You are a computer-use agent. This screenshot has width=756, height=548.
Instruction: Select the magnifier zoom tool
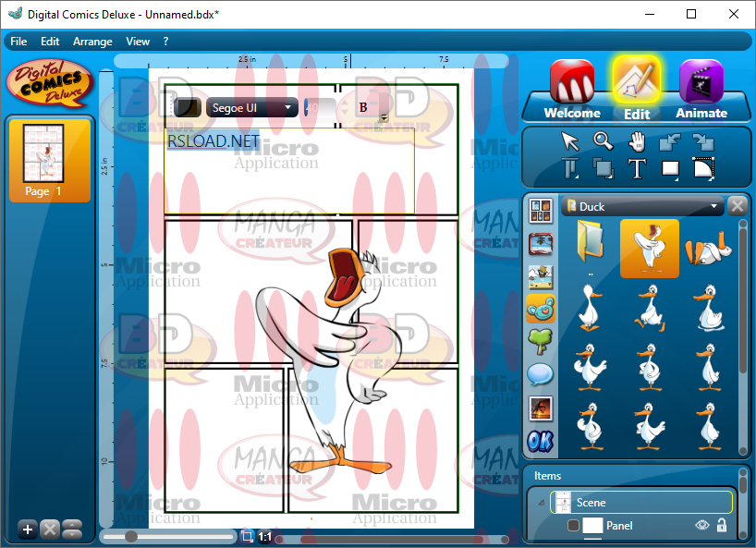coord(603,141)
